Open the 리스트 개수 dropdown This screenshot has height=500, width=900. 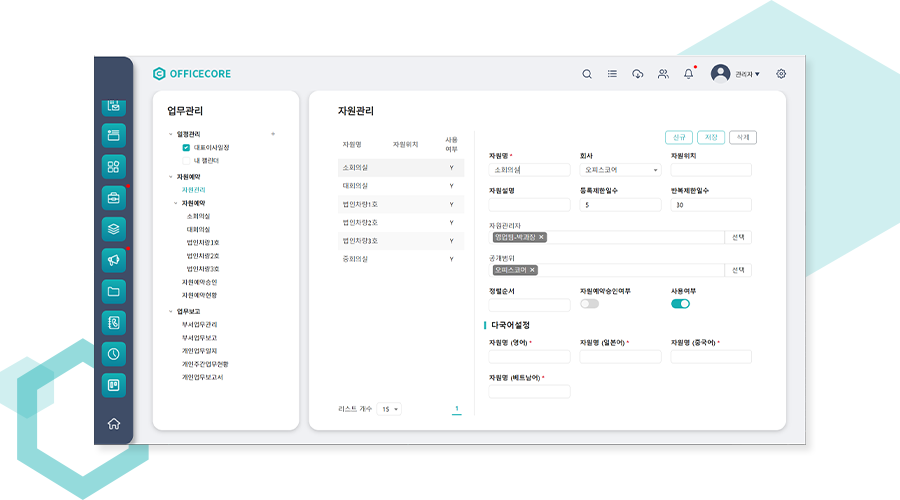pyautogui.click(x=389, y=409)
